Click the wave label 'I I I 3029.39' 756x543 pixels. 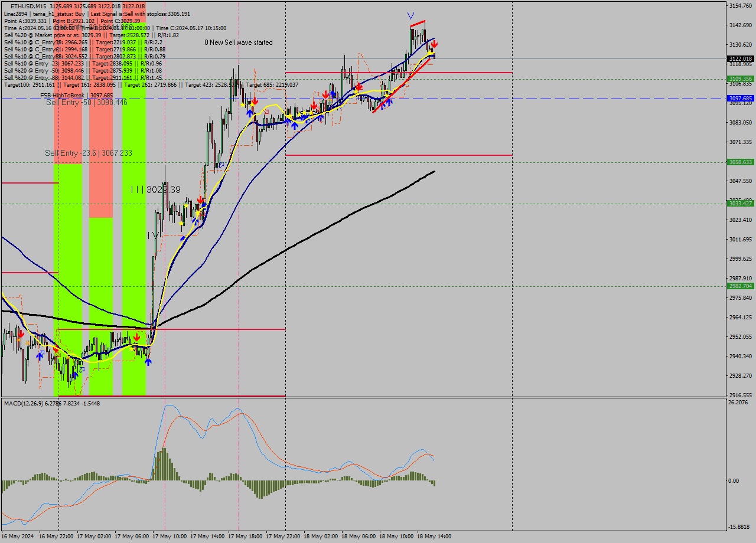156,189
